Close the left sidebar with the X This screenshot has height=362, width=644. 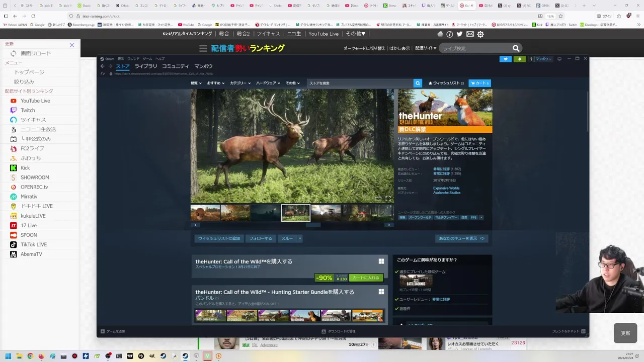(72, 45)
